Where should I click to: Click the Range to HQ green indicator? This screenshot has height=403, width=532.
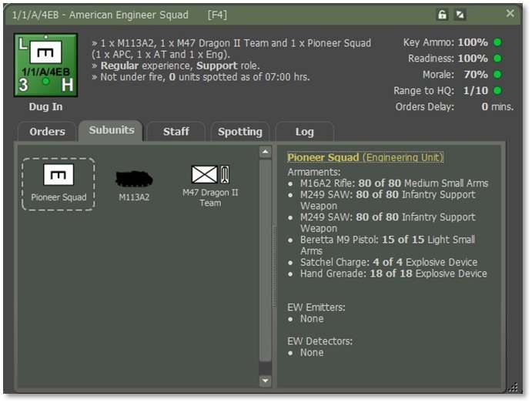click(497, 91)
